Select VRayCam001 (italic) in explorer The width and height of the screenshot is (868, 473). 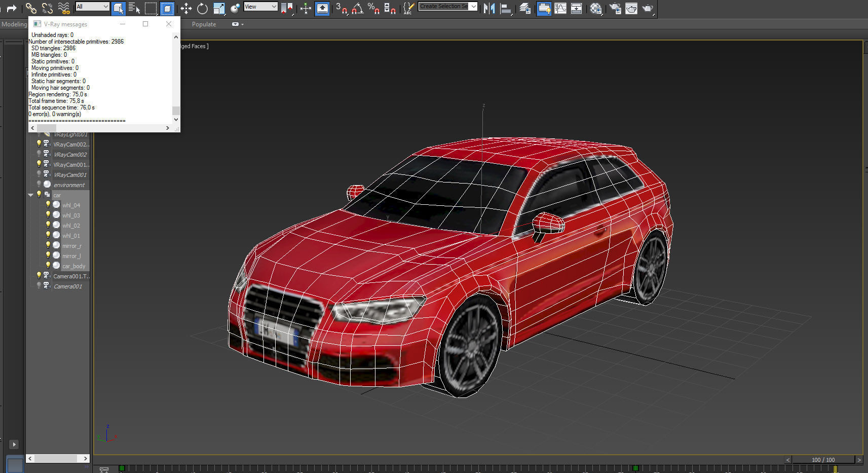pyautogui.click(x=70, y=175)
